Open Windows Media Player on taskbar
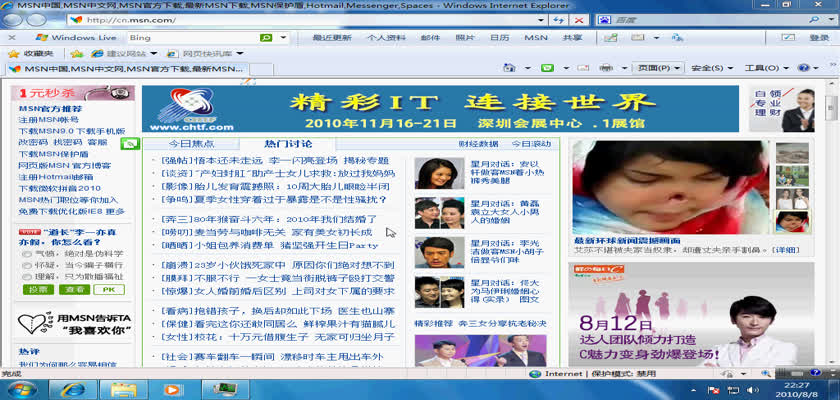Image resolution: width=840 pixels, height=400 pixels. point(175,389)
